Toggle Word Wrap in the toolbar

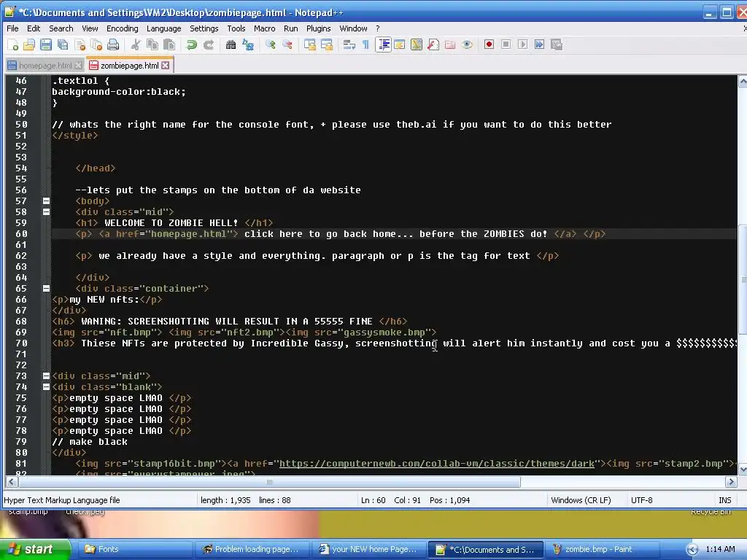tap(349, 44)
